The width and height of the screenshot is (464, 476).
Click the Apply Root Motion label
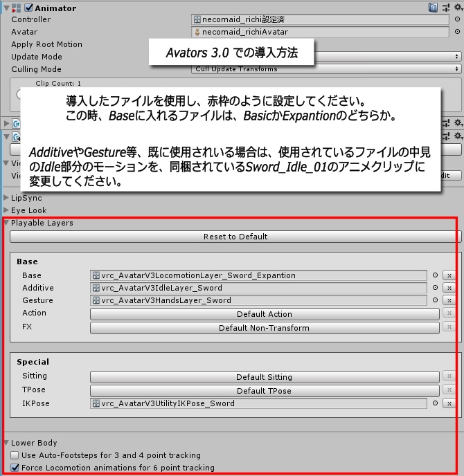(x=47, y=44)
